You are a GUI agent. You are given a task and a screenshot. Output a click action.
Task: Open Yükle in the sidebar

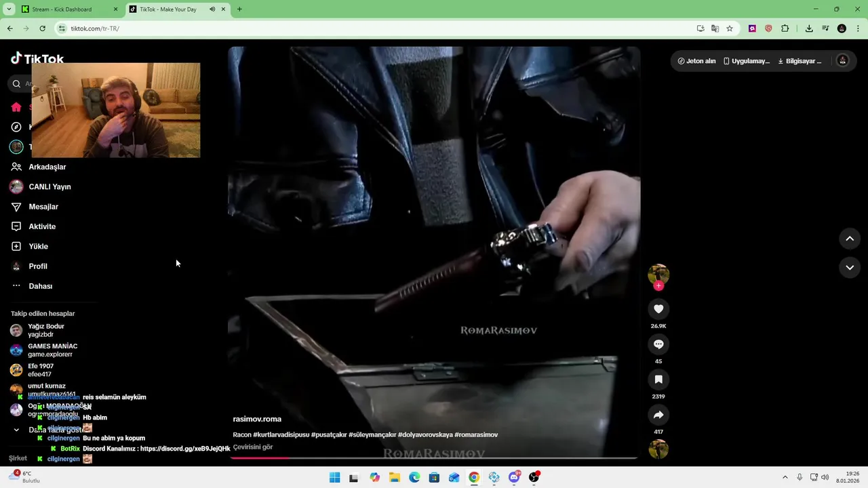click(38, 246)
